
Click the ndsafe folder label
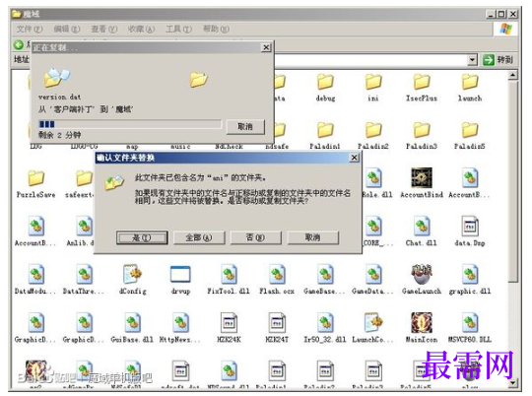pyautogui.click(x=277, y=147)
